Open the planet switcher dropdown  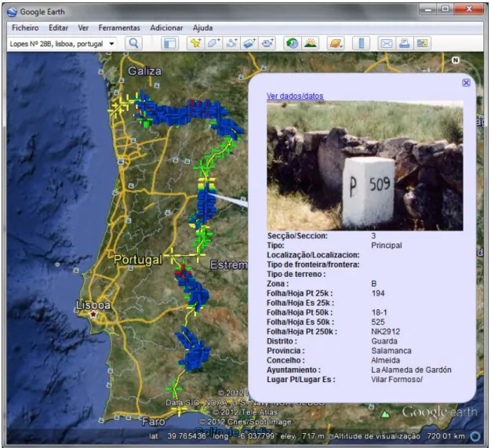tap(336, 43)
